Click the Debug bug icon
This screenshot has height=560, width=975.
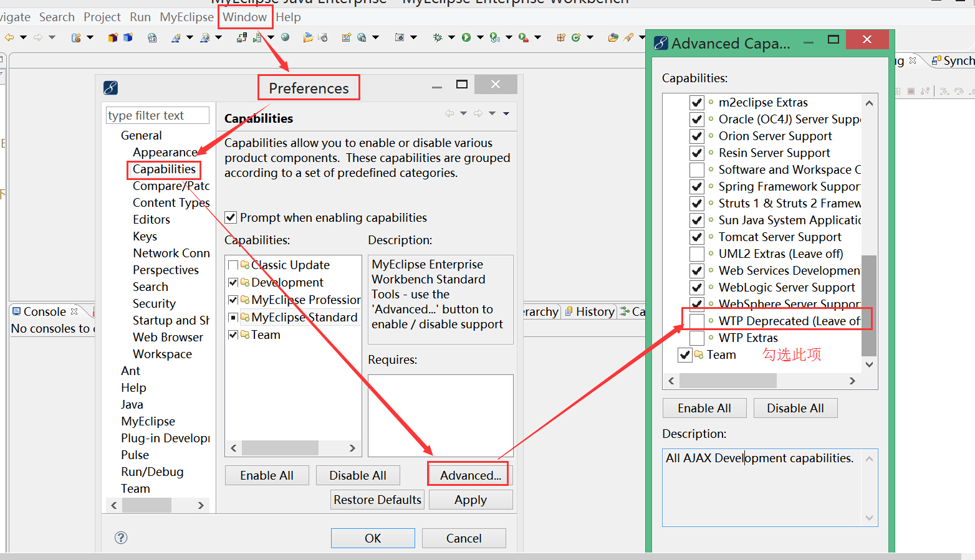point(438,37)
